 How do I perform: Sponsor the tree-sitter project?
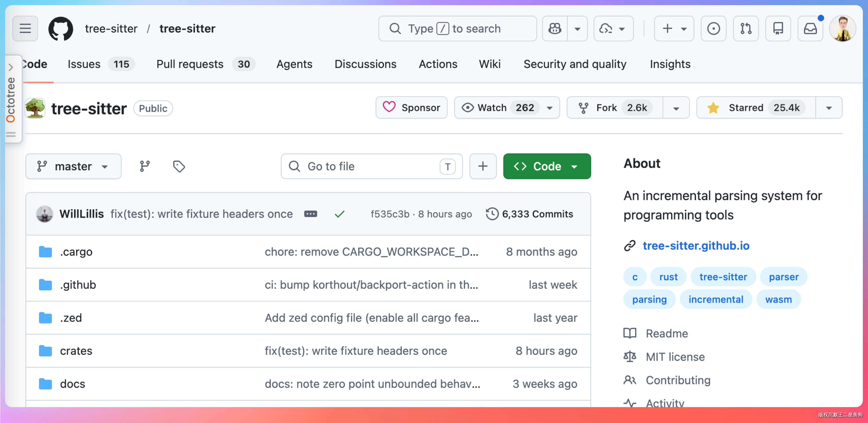point(411,107)
